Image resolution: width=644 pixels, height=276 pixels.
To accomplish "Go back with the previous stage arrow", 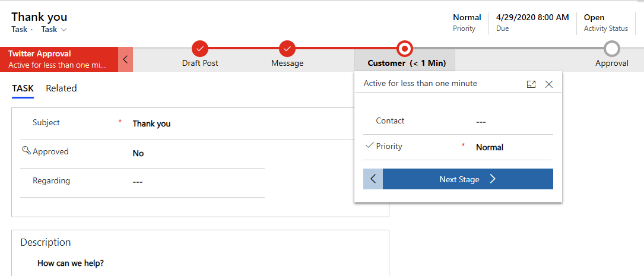I will [373, 179].
